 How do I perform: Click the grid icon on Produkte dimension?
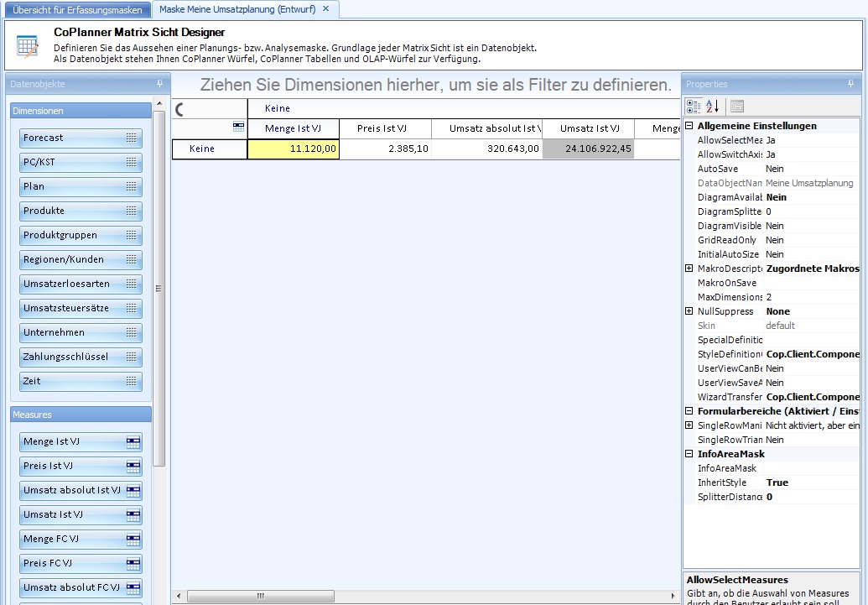[x=131, y=211]
